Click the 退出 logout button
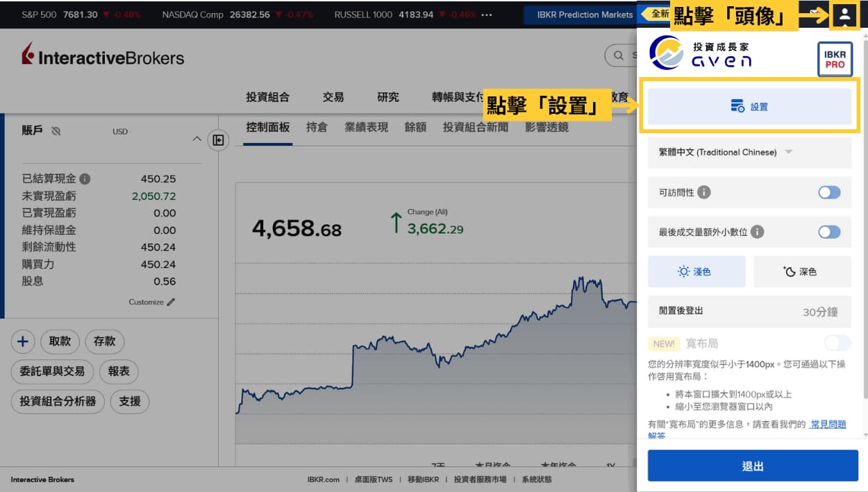 [753, 466]
